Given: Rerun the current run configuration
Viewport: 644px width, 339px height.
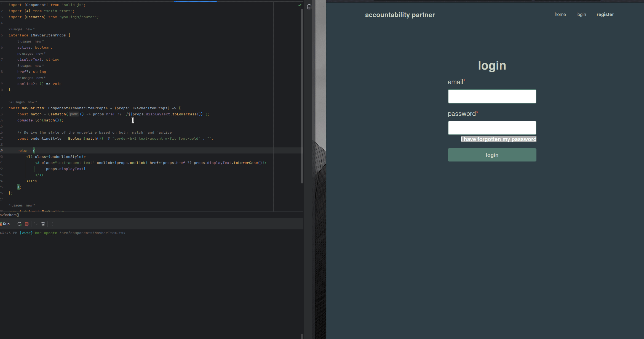Looking at the screenshot, I should 19,224.
